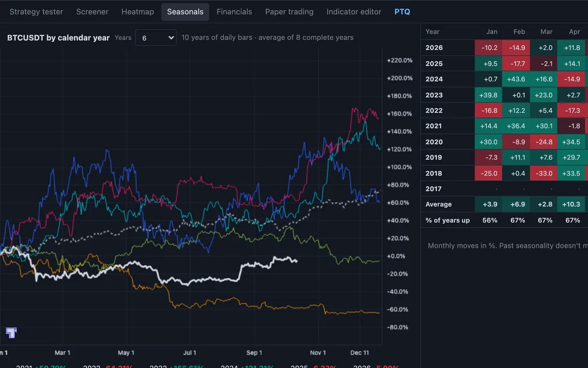
Task: Click the Jan column header
Action: 492,32
